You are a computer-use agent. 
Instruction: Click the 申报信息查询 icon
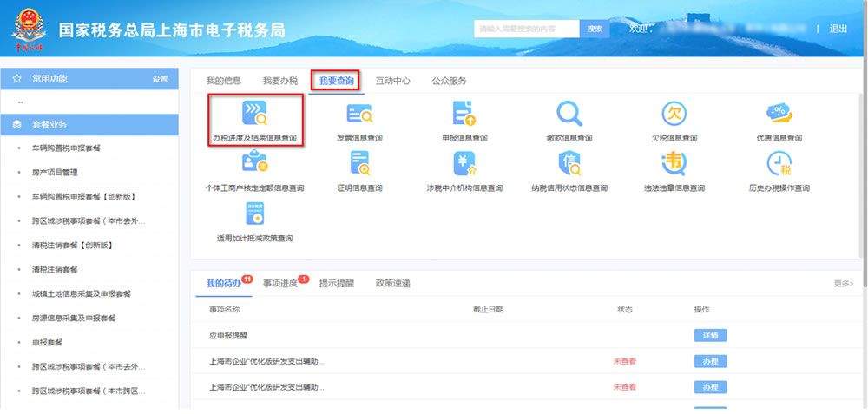[x=464, y=114]
